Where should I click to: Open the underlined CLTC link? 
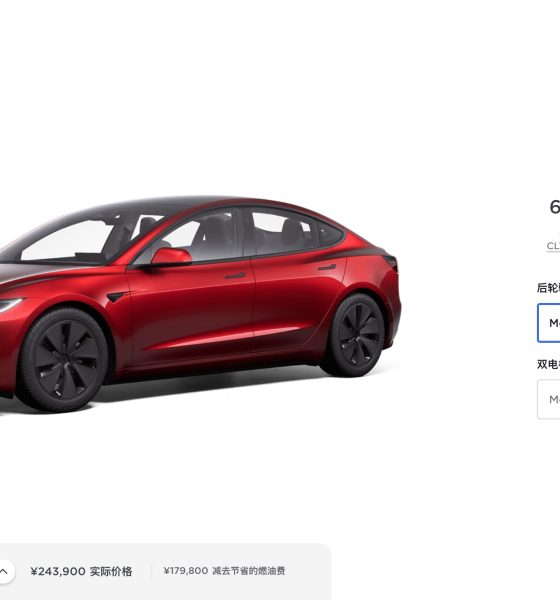coord(553,246)
